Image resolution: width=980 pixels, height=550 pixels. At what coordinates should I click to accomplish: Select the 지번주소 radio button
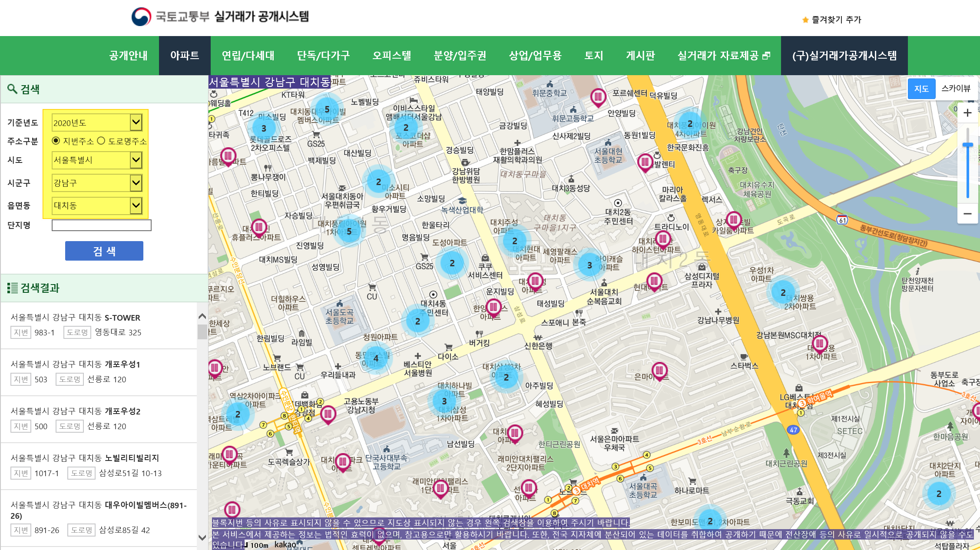pos(56,141)
